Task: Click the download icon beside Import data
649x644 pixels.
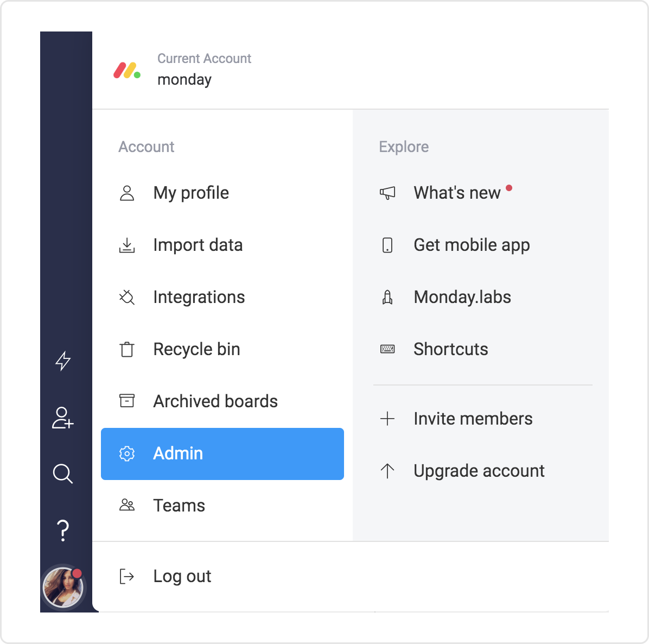Action: tap(127, 245)
